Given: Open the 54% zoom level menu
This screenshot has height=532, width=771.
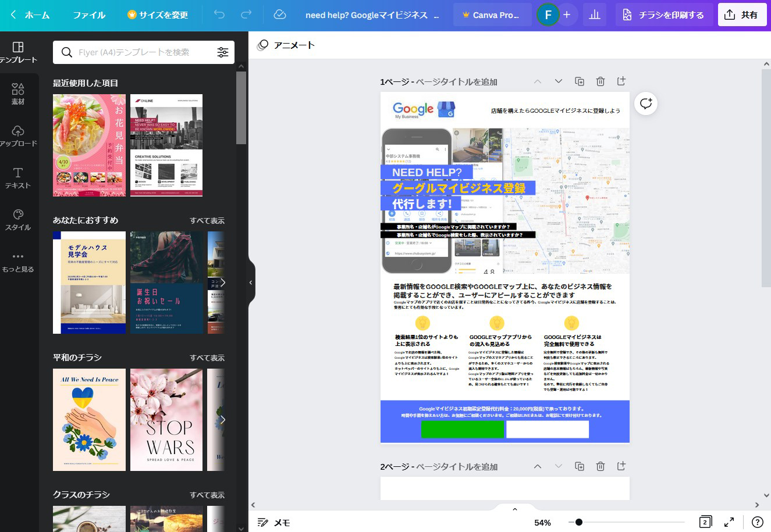Looking at the screenshot, I should (x=542, y=522).
